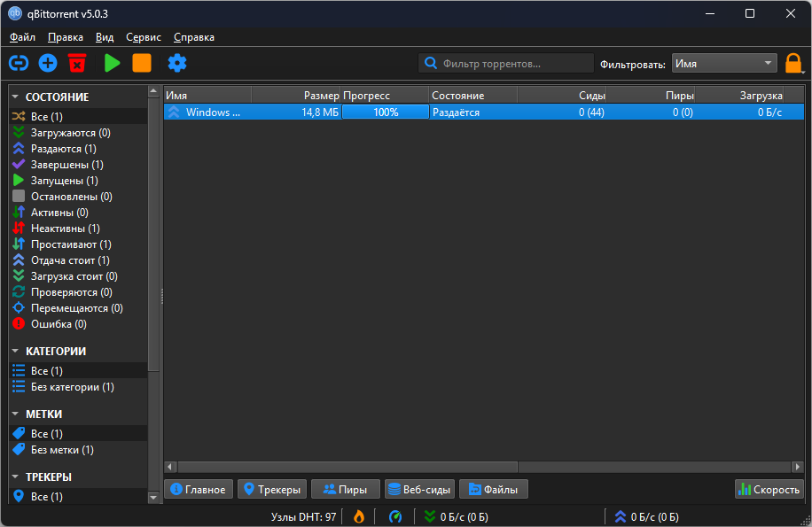Click the Узлы DHT: 97 status text
Image resolution: width=812 pixels, height=527 pixels.
click(303, 516)
